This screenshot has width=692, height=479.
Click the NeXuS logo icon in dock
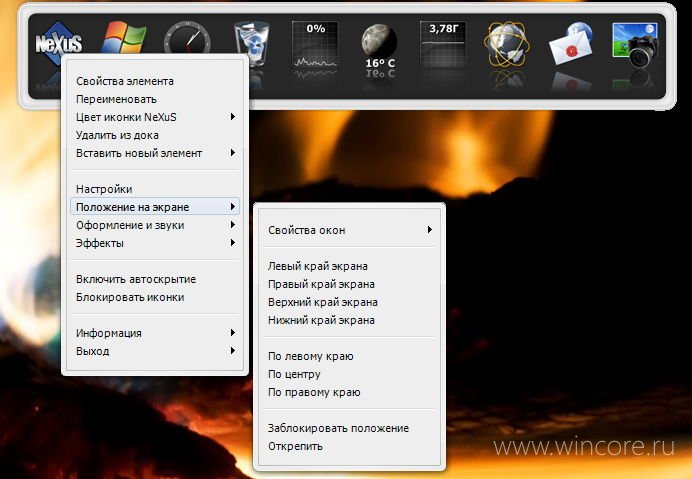point(59,43)
